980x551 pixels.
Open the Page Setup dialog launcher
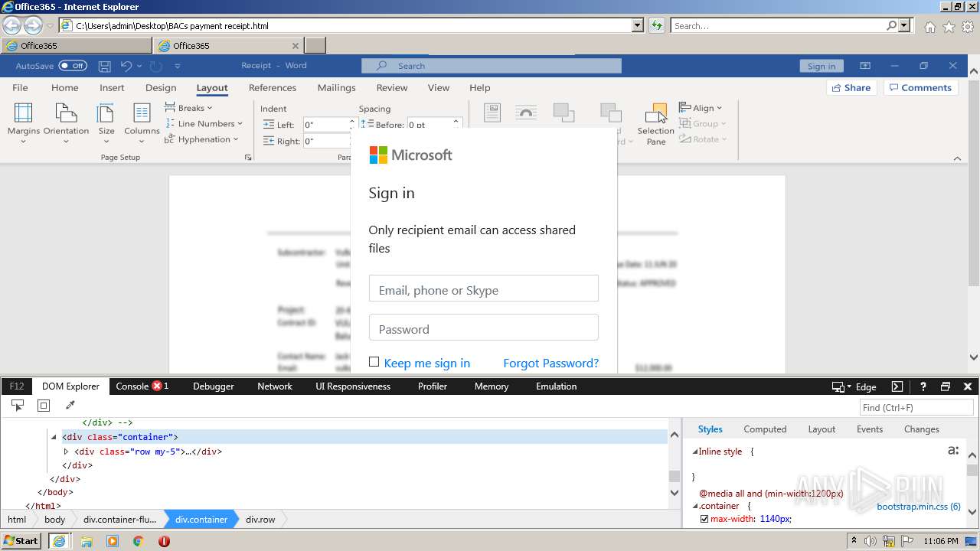pos(247,158)
